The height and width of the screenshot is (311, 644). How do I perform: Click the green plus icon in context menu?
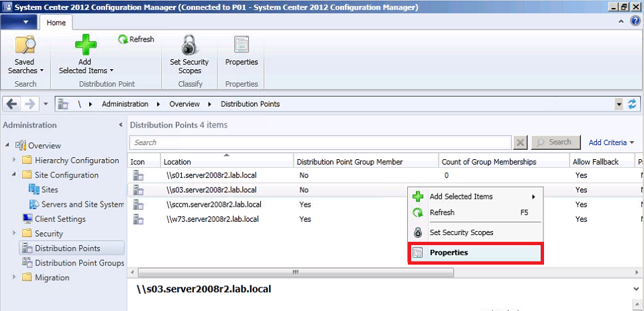pos(418,197)
